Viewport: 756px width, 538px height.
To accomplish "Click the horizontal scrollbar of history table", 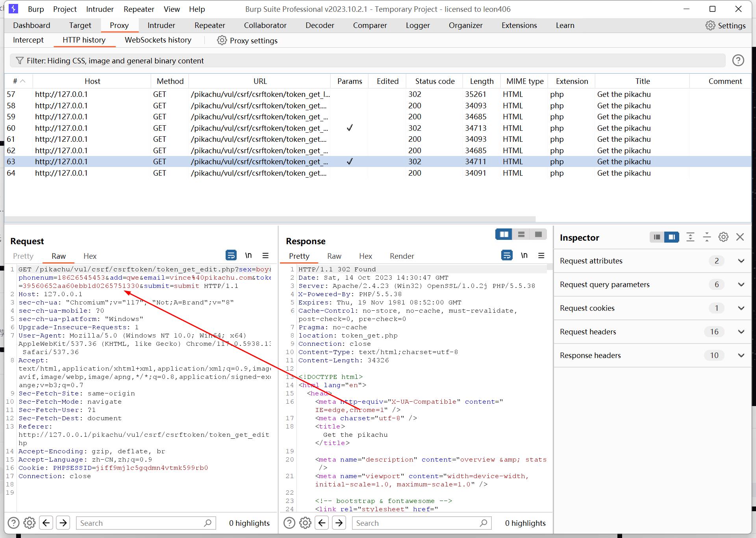I will 270,219.
